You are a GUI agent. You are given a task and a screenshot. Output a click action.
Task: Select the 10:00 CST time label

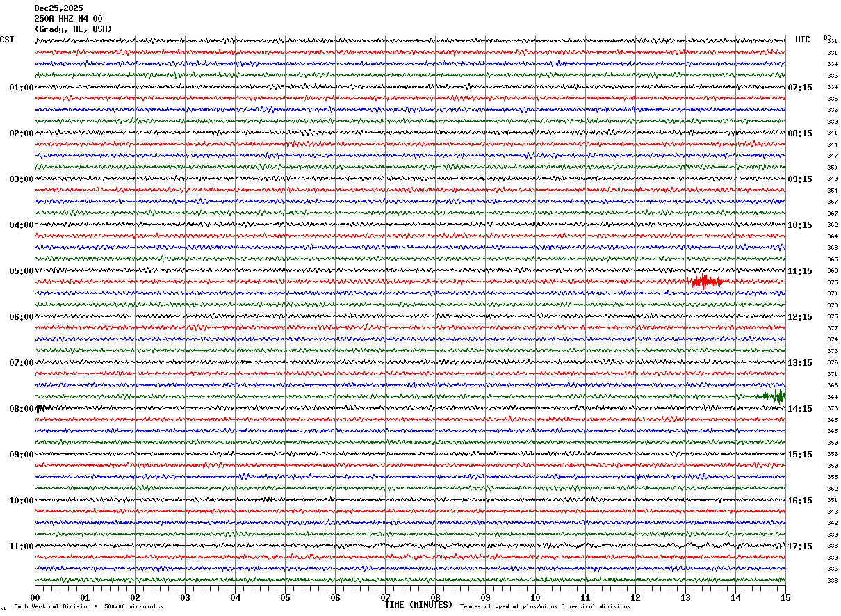[22, 501]
